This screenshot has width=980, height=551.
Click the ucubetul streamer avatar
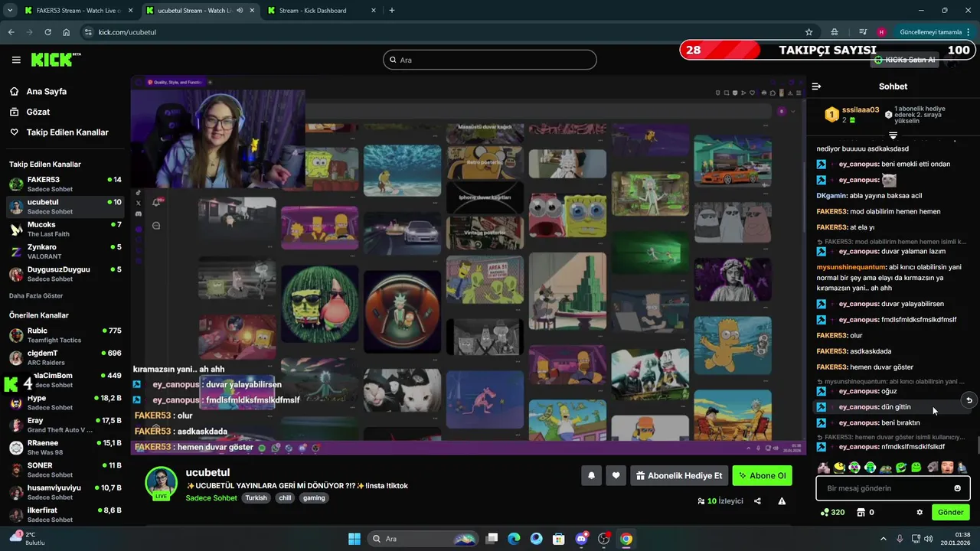pos(161,482)
